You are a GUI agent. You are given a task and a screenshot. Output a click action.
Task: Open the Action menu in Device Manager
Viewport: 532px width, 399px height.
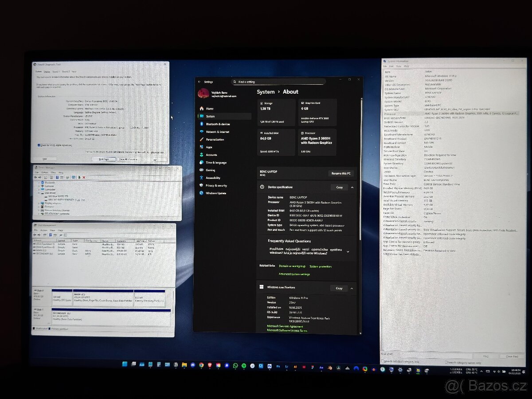tap(44, 173)
